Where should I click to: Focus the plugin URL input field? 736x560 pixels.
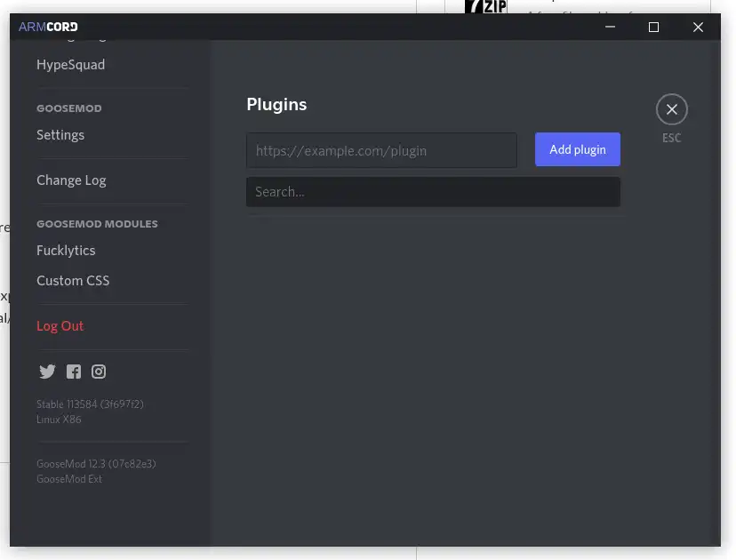point(381,150)
